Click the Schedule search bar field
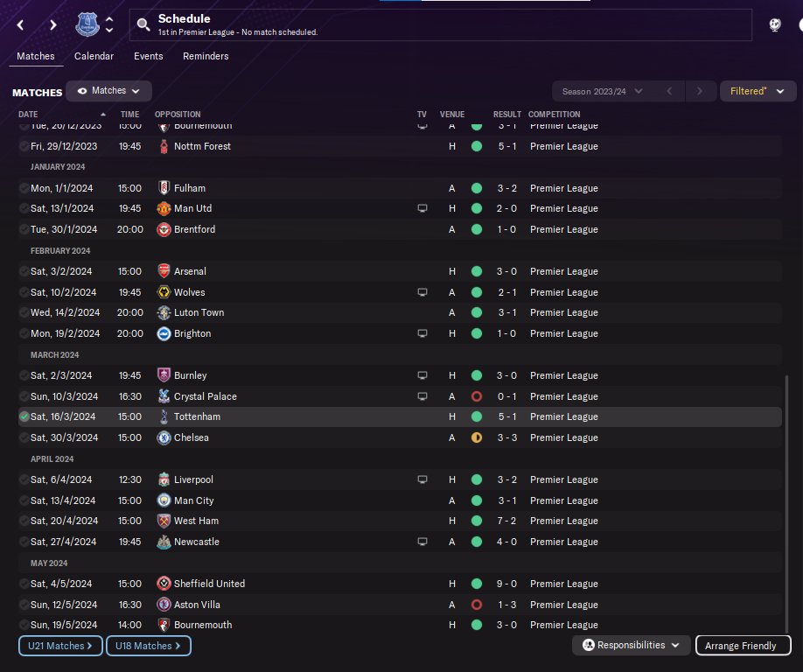Image resolution: width=803 pixels, height=672 pixels. click(x=440, y=24)
